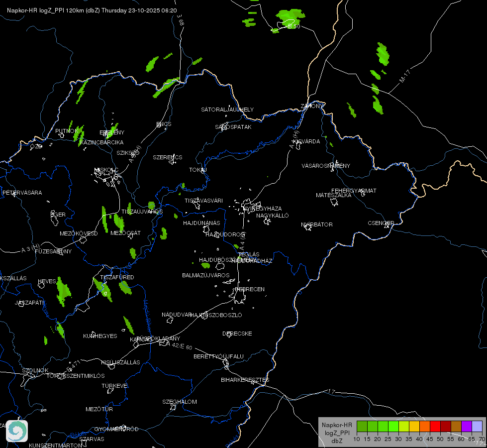Click the SZOLNOK label
Screen dimensions: 487x448
(x=35, y=370)
